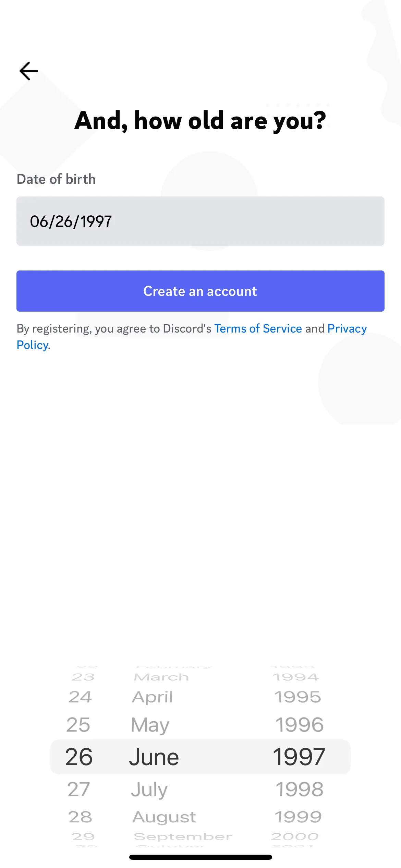Choose September in the month wheel

[183, 837]
